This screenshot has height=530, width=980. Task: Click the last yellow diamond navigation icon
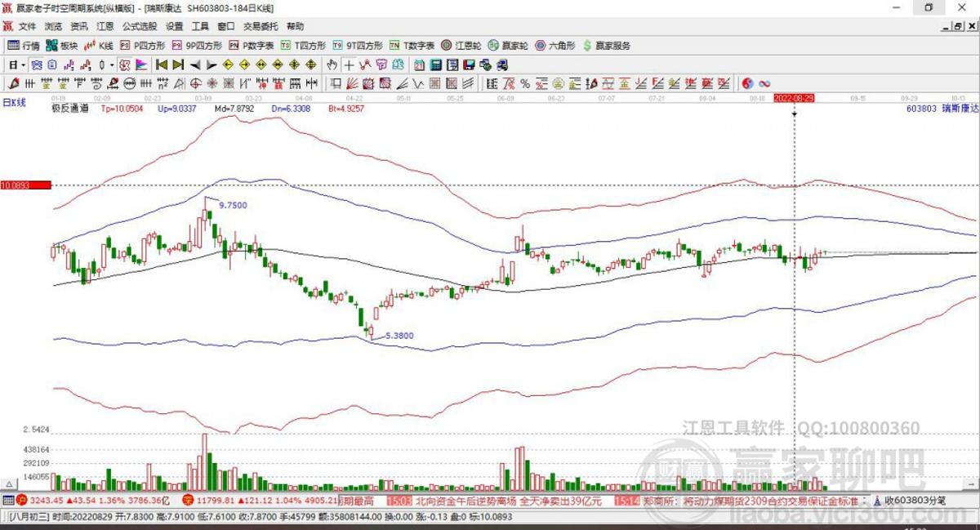point(310,65)
